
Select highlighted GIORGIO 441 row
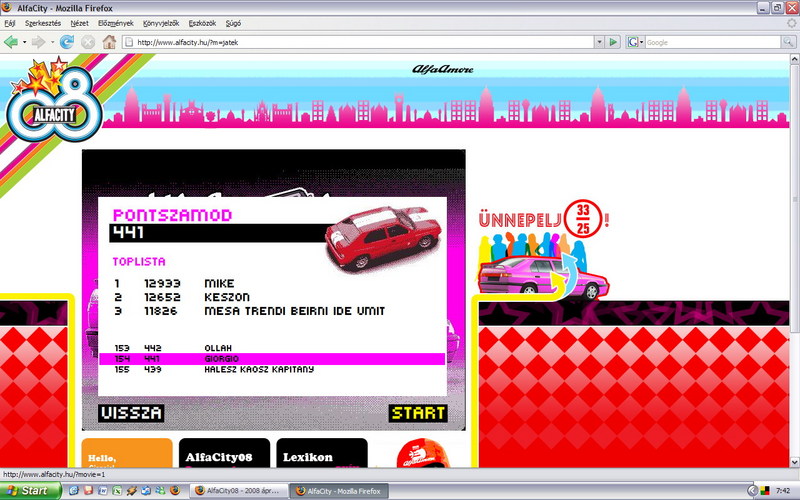pyautogui.click(x=272, y=359)
